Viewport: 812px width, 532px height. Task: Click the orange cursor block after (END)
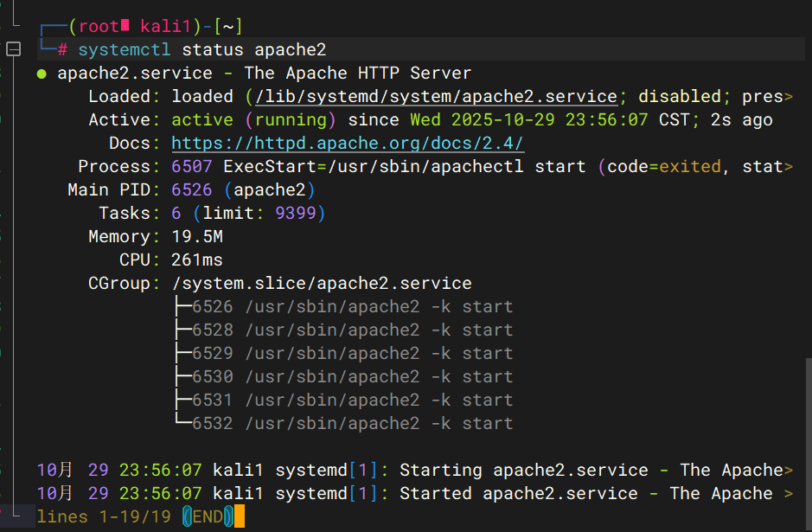click(240, 516)
